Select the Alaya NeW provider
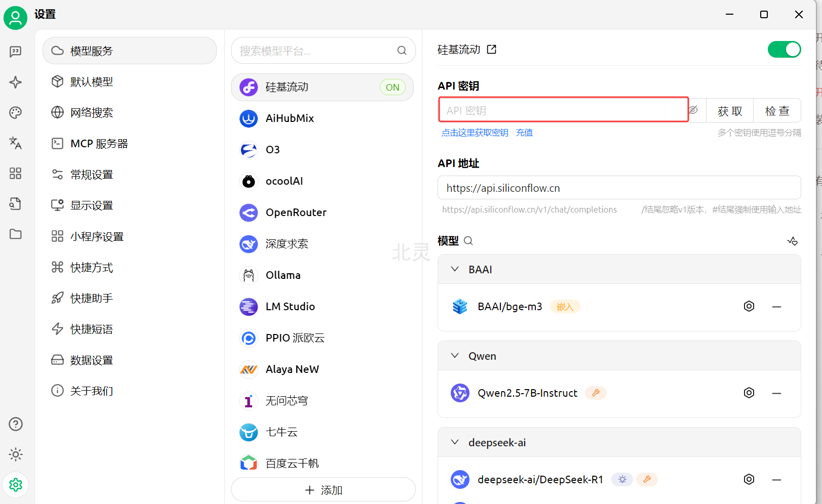 point(323,369)
